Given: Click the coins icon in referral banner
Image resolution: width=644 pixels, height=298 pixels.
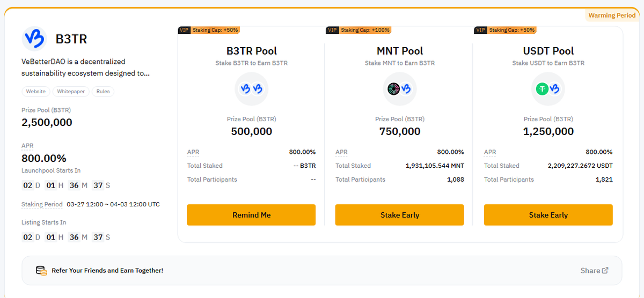Looking at the screenshot, I should 41,271.
